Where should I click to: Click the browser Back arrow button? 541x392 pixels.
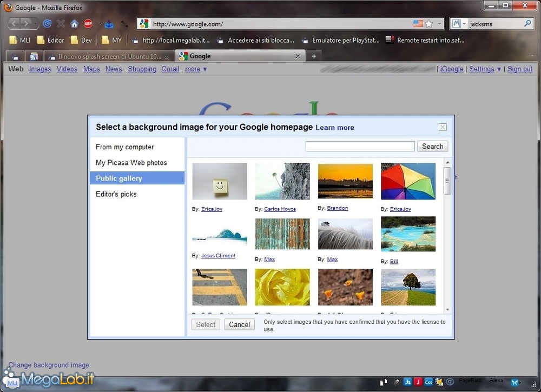point(14,23)
